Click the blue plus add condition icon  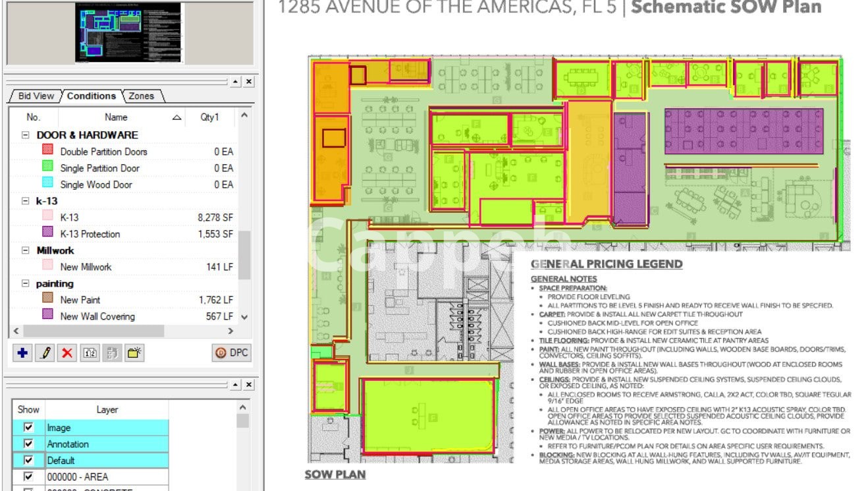click(x=22, y=353)
